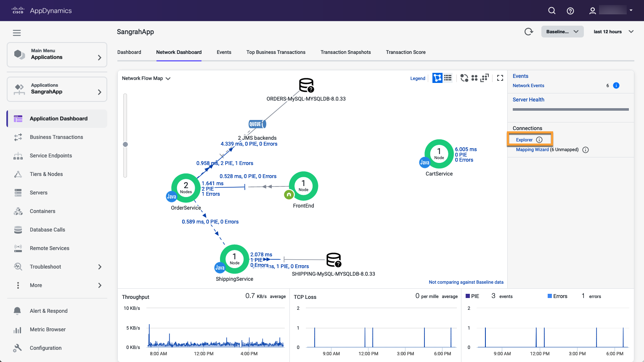Open the Server Health link

528,100
